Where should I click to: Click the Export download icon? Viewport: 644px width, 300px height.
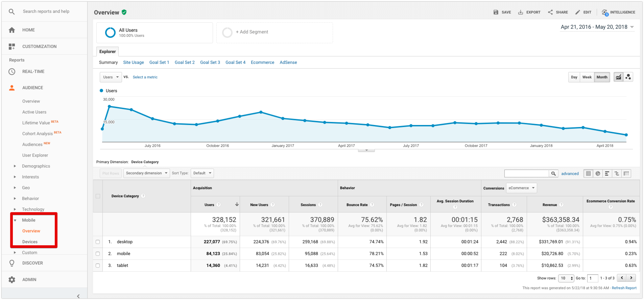(x=521, y=12)
